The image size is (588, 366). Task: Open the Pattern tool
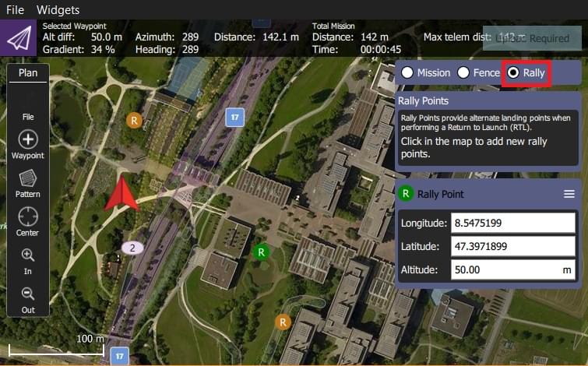(28, 182)
